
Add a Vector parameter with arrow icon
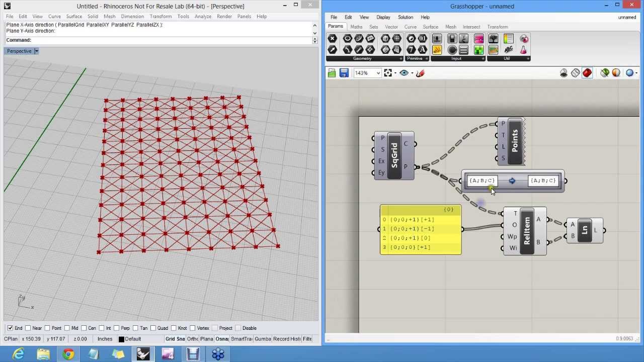point(332,50)
